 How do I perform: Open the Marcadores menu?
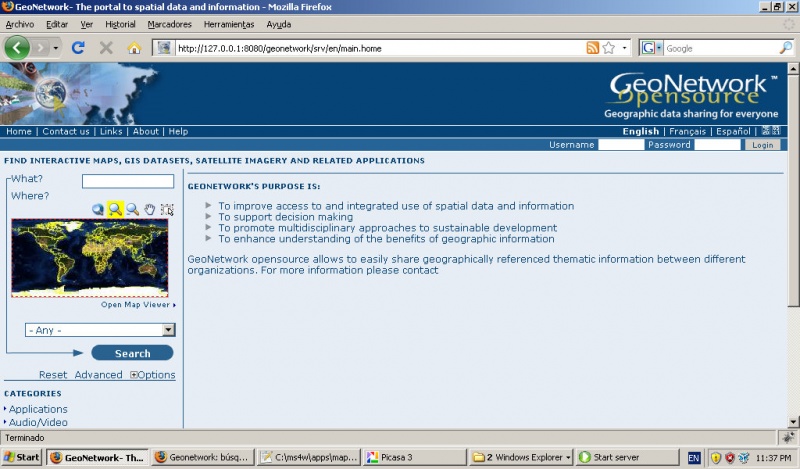pos(169,24)
